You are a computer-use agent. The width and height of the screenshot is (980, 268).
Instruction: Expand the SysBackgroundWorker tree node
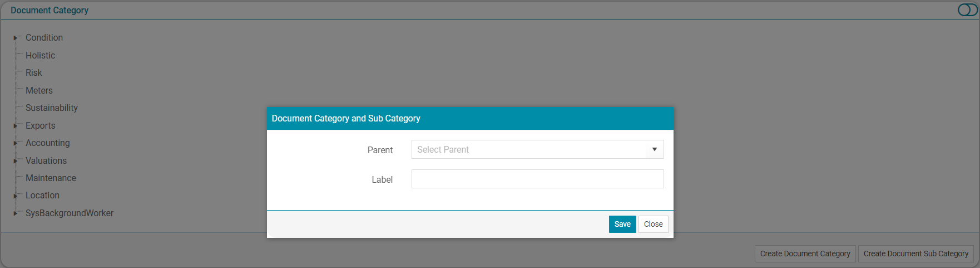point(16,213)
